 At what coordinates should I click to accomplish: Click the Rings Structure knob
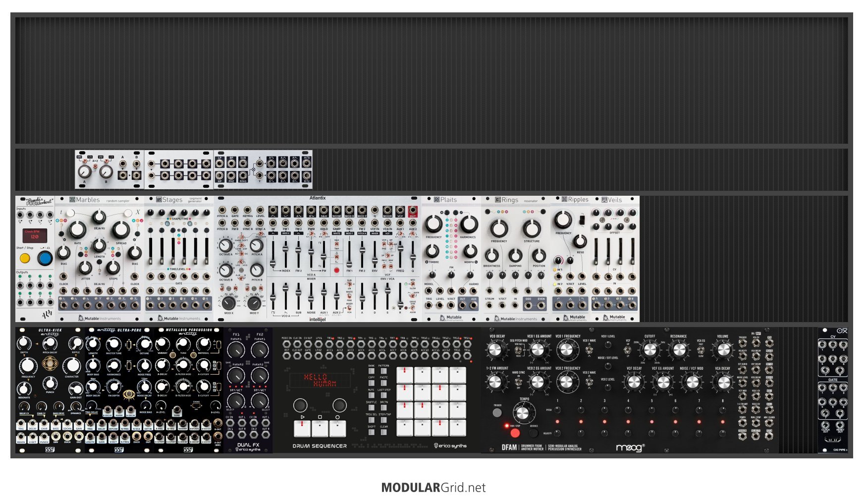click(532, 229)
